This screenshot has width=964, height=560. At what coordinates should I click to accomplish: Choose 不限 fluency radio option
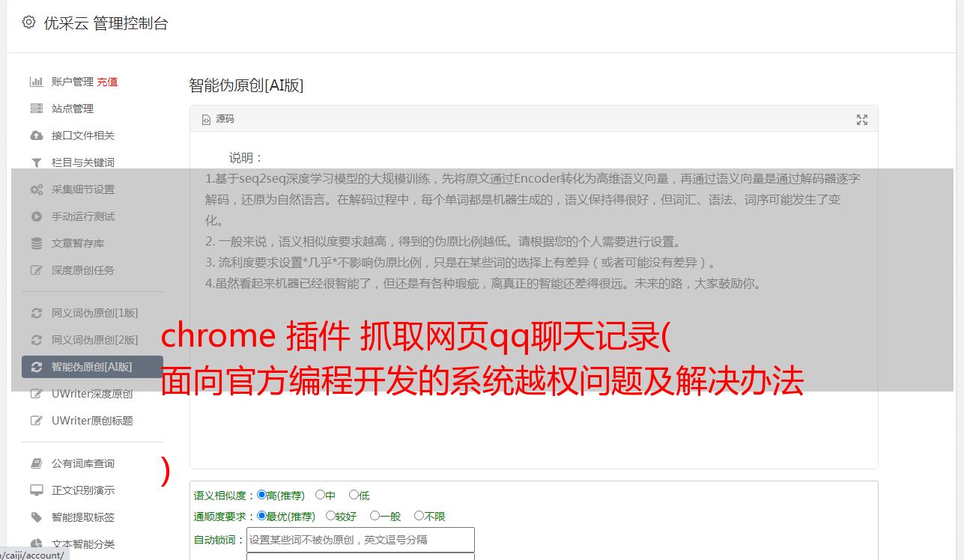[419, 516]
